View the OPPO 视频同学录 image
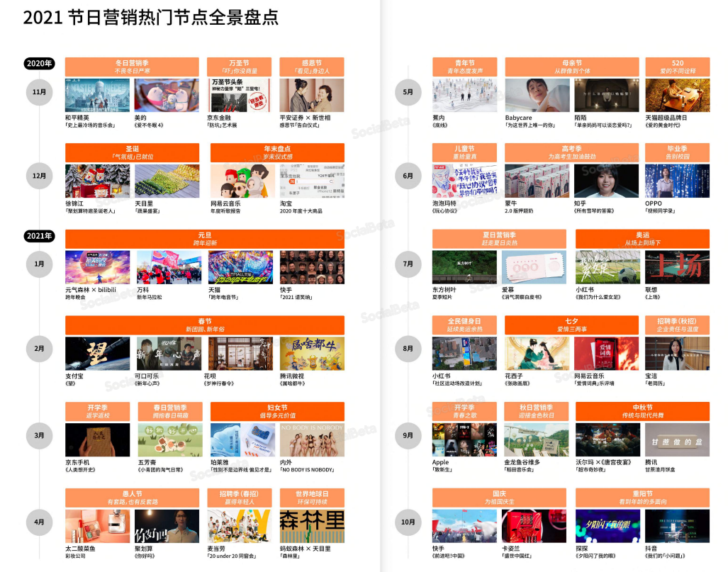Image resolution: width=728 pixels, height=572 pixels. coord(678,181)
